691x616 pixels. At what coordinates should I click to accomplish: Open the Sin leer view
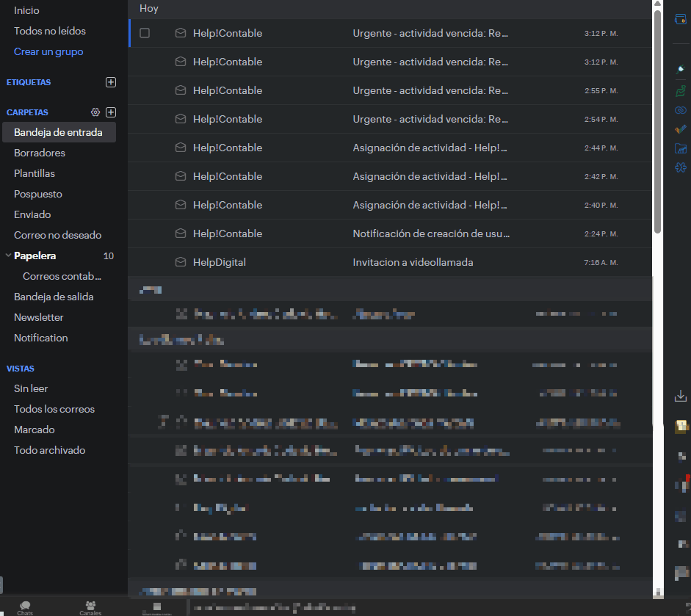point(31,388)
